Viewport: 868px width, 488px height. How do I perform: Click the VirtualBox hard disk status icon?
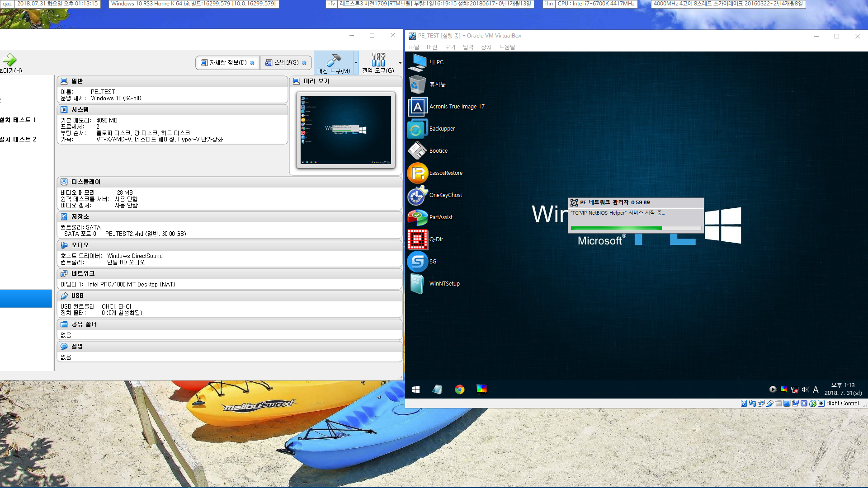(744, 404)
